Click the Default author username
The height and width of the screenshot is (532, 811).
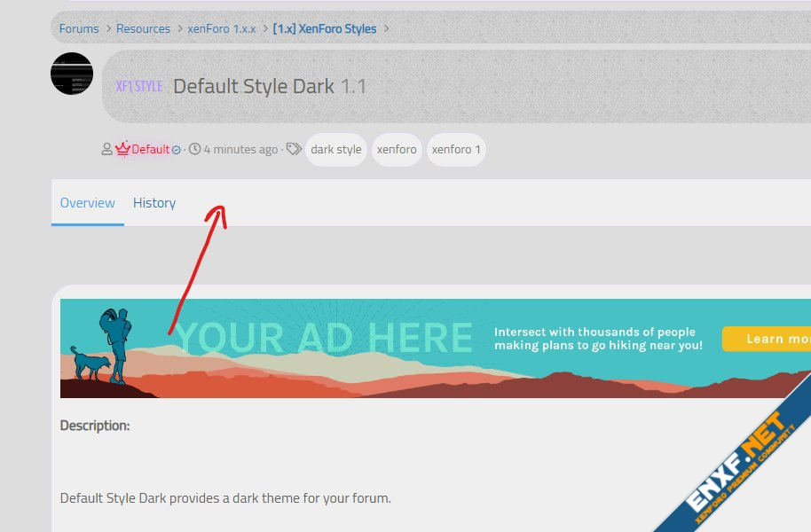pyautogui.click(x=150, y=150)
